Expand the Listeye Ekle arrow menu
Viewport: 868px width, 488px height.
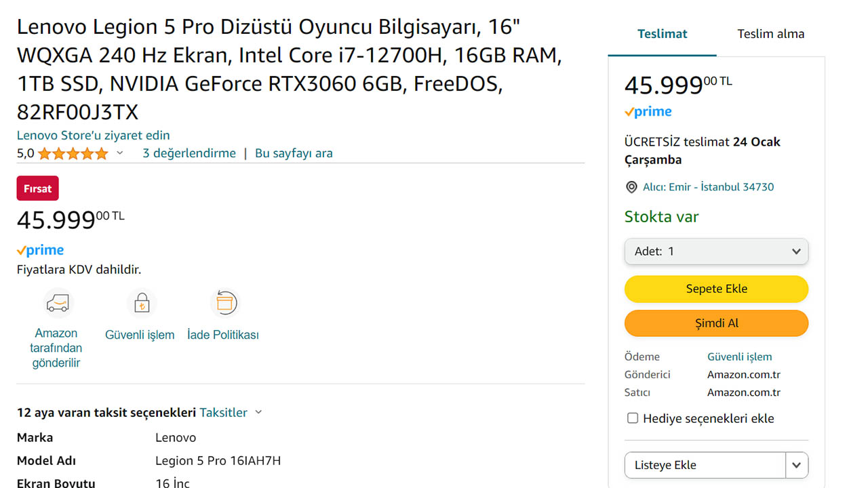click(797, 465)
